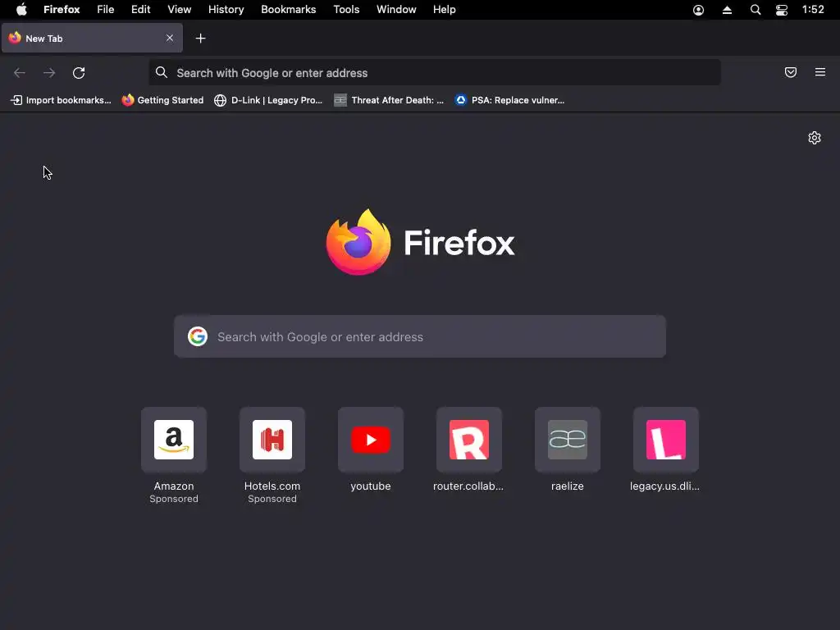840x630 pixels.
Task: Open D-Link Legacy Pro bookmark
Action: pos(268,100)
